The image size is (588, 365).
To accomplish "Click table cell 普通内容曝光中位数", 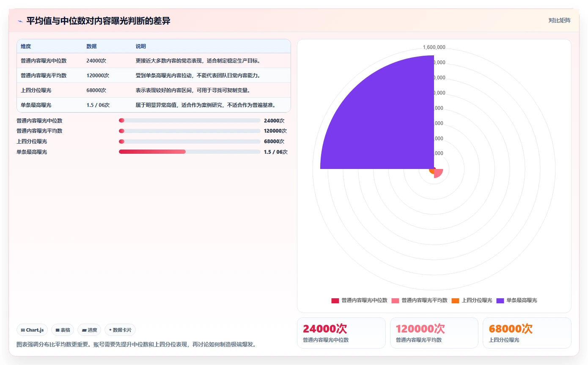I will pyautogui.click(x=44, y=61).
